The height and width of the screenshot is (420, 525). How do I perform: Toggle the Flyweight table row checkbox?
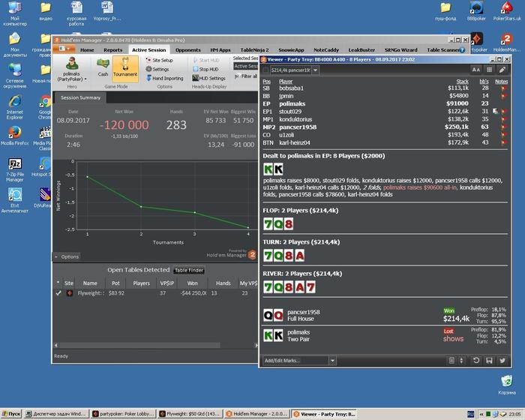[x=58, y=293]
